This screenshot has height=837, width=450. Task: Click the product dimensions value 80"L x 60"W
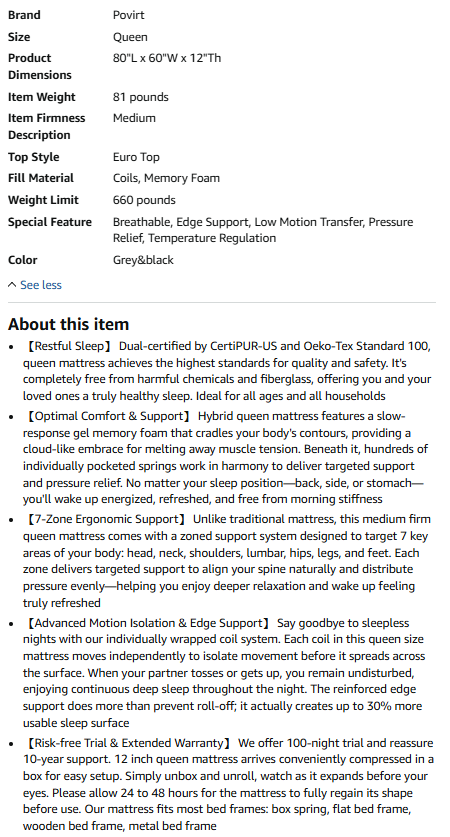(x=167, y=58)
